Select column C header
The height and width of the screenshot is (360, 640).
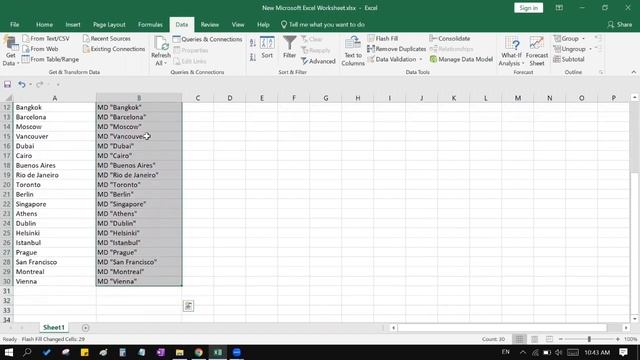(198, 98)
